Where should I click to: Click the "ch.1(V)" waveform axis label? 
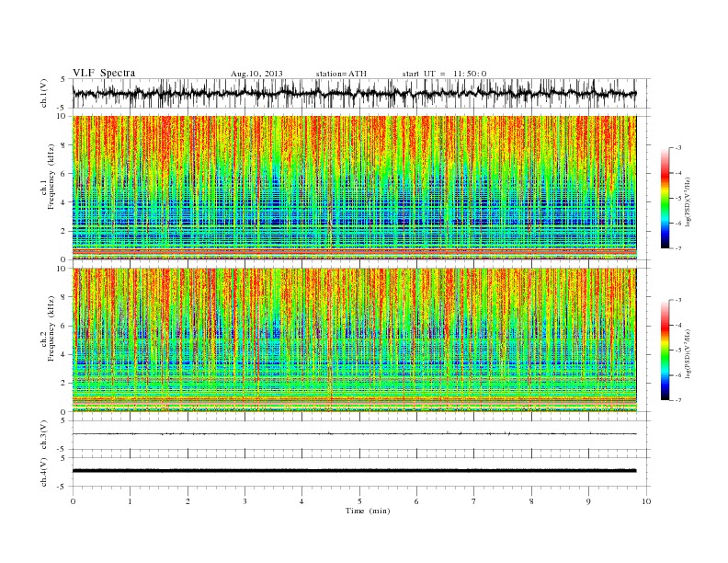(x=44, y=93)
